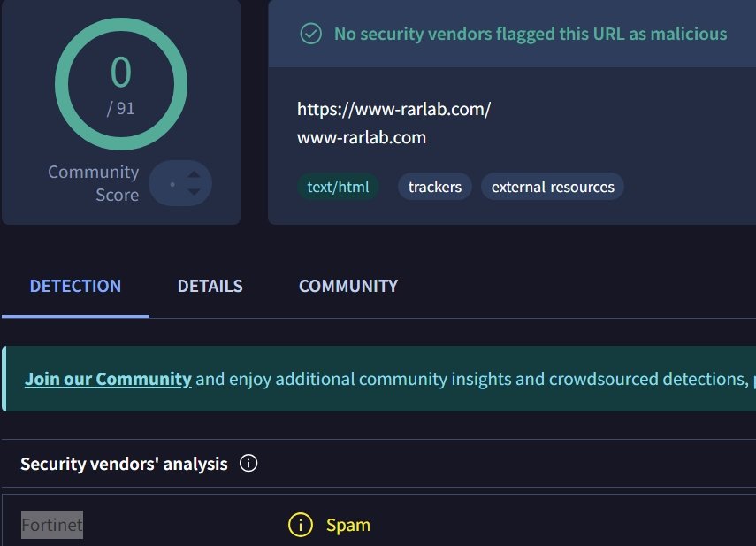Switch to the COMMUNITY tab

pos(348,286)
